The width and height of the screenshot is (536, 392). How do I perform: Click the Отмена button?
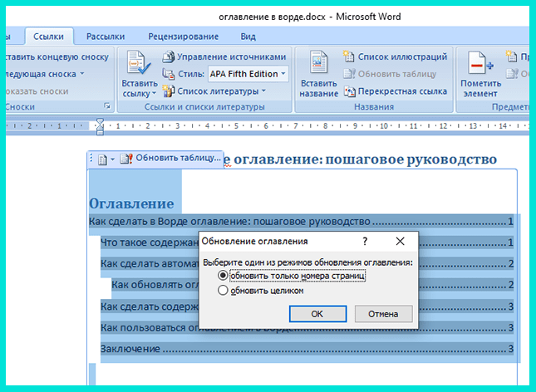coord(383,314)
